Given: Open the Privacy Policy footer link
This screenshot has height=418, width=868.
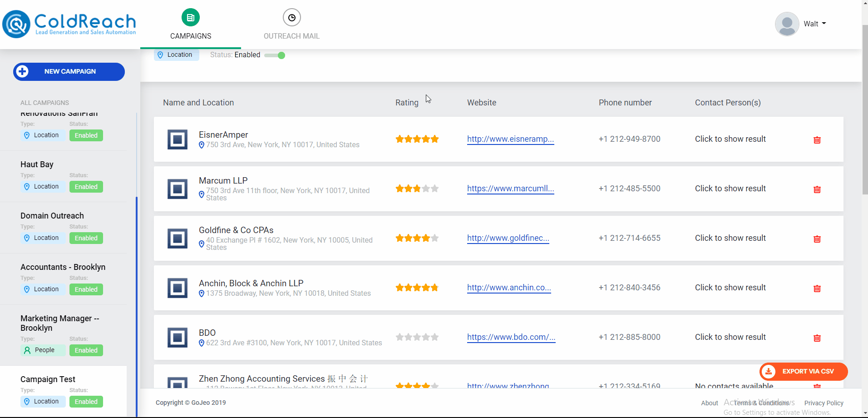Looking at the screenshot, I should tap(824, 403).
